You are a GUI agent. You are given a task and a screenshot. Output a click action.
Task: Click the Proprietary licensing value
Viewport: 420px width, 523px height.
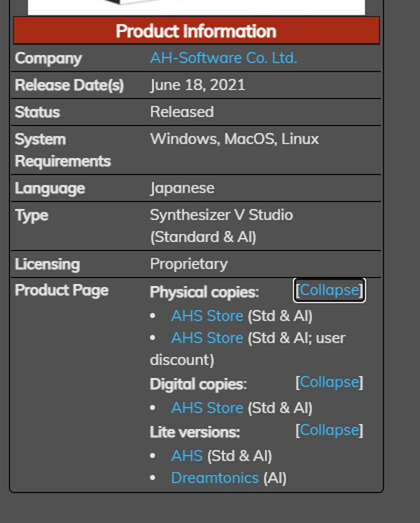tap(189, 264)
